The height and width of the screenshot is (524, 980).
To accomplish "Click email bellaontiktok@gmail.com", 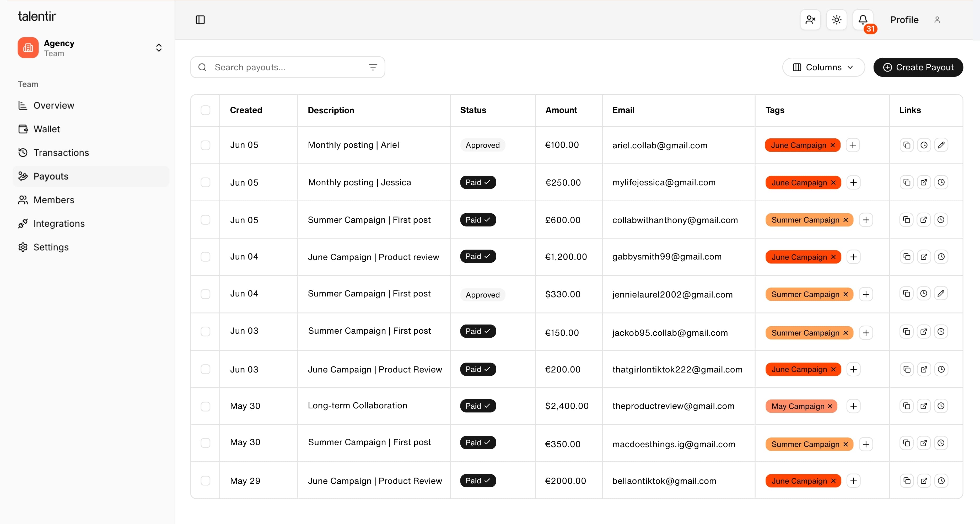I will 664,481.
